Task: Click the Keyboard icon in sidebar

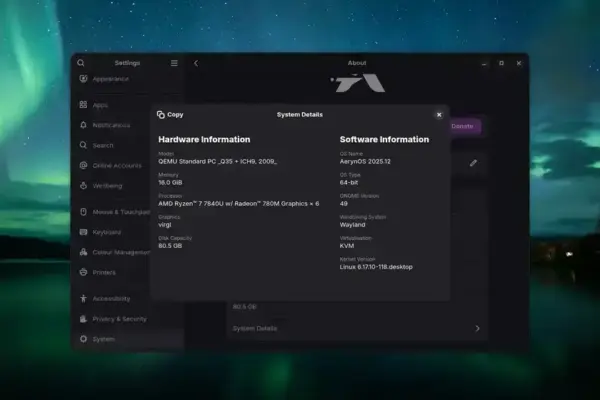Action: pyautogui.click(x=83, y=232)
